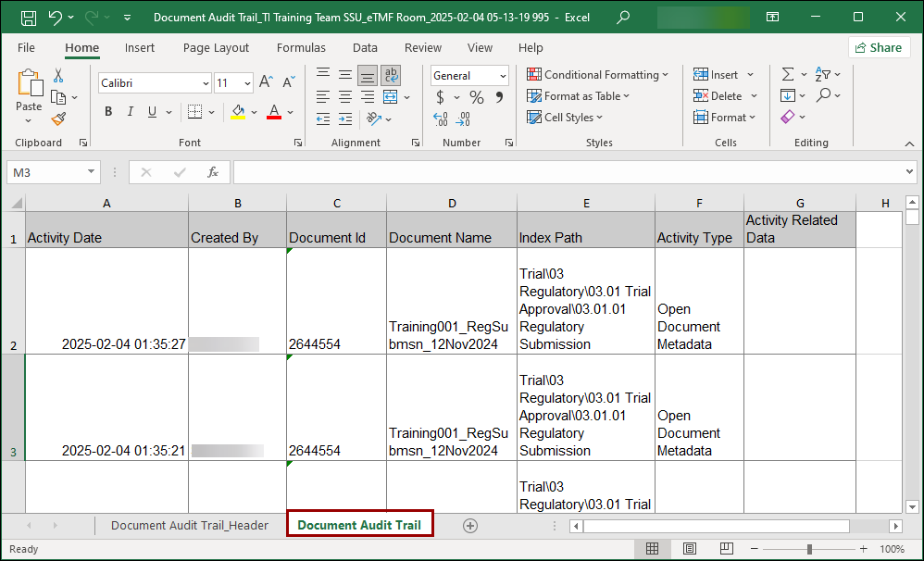Viewport: 924px width, 561px height.
Task: Click the AutoSum sigma icon
Action: 788,74
